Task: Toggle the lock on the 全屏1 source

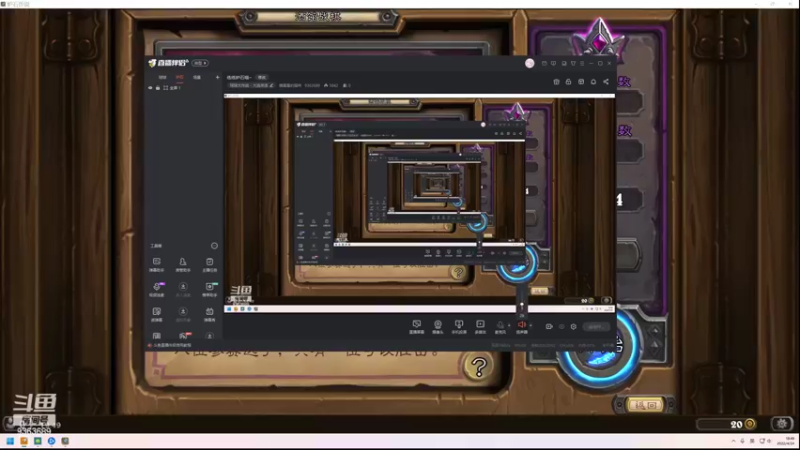Action: pos(158,88)
